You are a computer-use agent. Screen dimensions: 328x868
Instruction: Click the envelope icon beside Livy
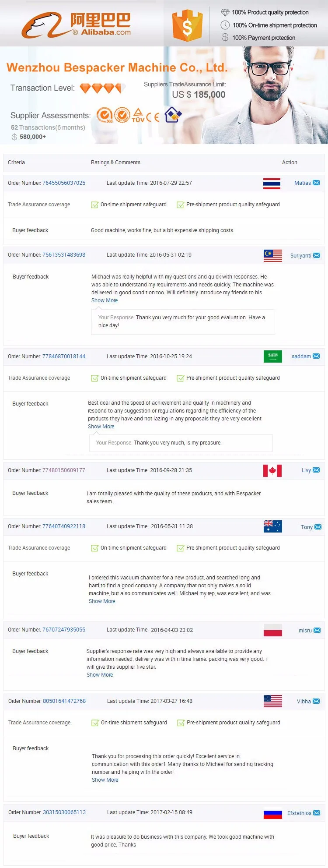(316, 470)
